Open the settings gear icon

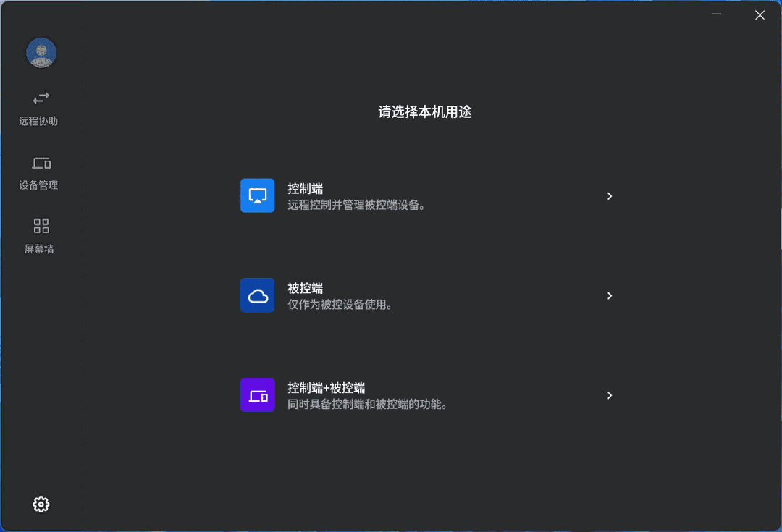tap(41, 504)
